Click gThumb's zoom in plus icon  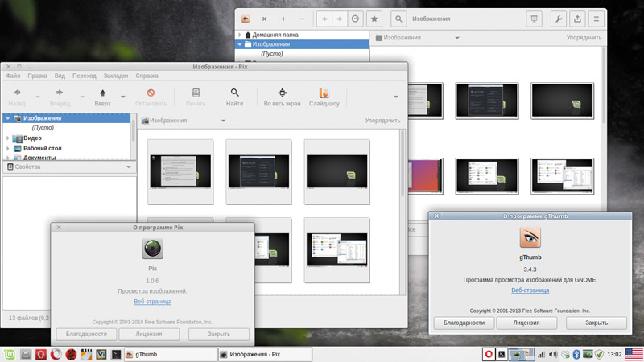point(283,19)
